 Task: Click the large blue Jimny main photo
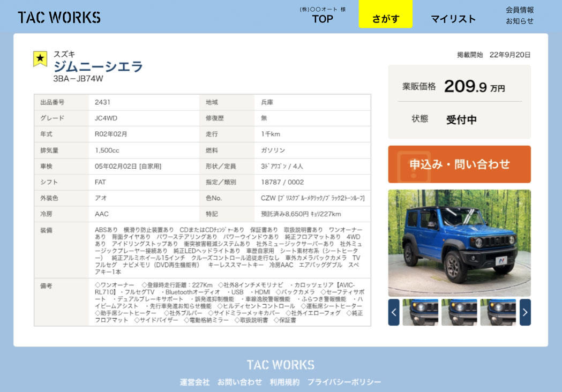[459, 243]
